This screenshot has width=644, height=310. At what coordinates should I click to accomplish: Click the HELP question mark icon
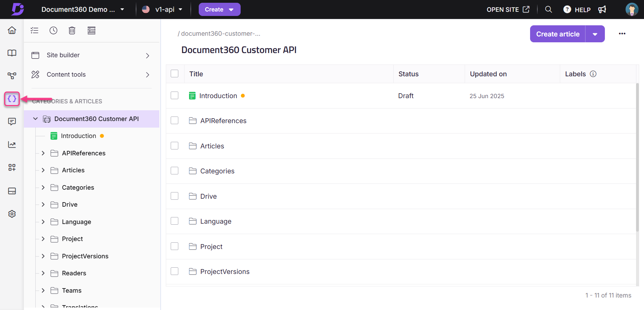point(567,9)
